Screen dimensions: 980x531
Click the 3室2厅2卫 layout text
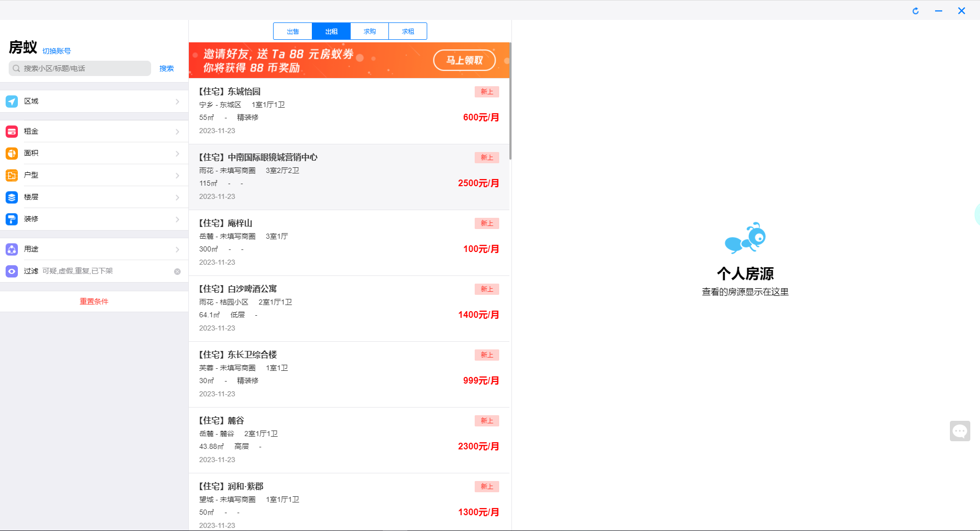282,171
